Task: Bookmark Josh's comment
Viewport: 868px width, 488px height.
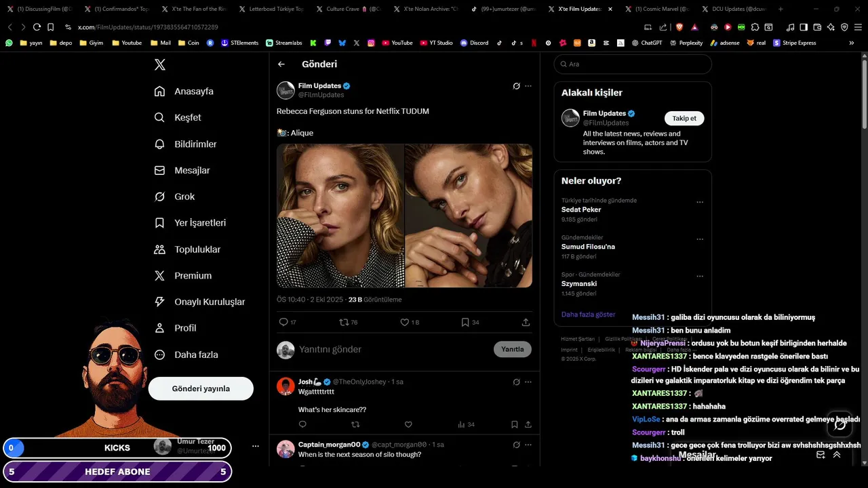Action: 515,425
